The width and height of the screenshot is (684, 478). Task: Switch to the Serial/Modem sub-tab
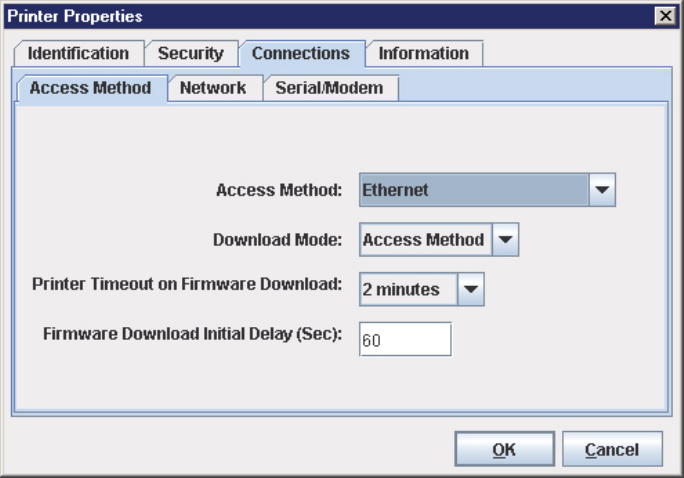click(329, 88)
